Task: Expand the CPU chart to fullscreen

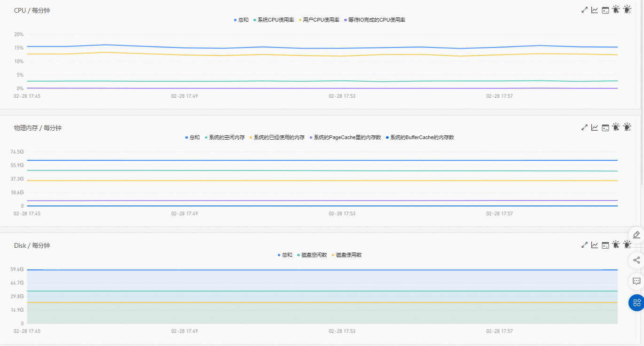Action: tap(584, 10)
